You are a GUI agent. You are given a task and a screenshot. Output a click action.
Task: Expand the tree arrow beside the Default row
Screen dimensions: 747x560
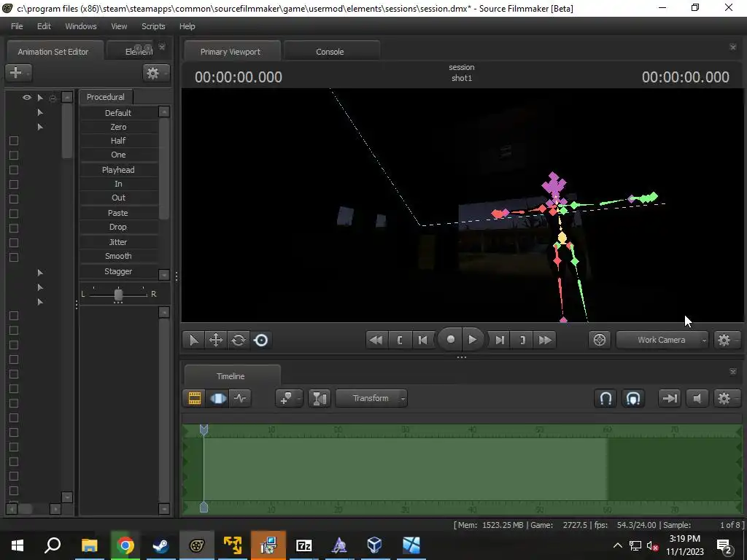(x=40, y=112)
